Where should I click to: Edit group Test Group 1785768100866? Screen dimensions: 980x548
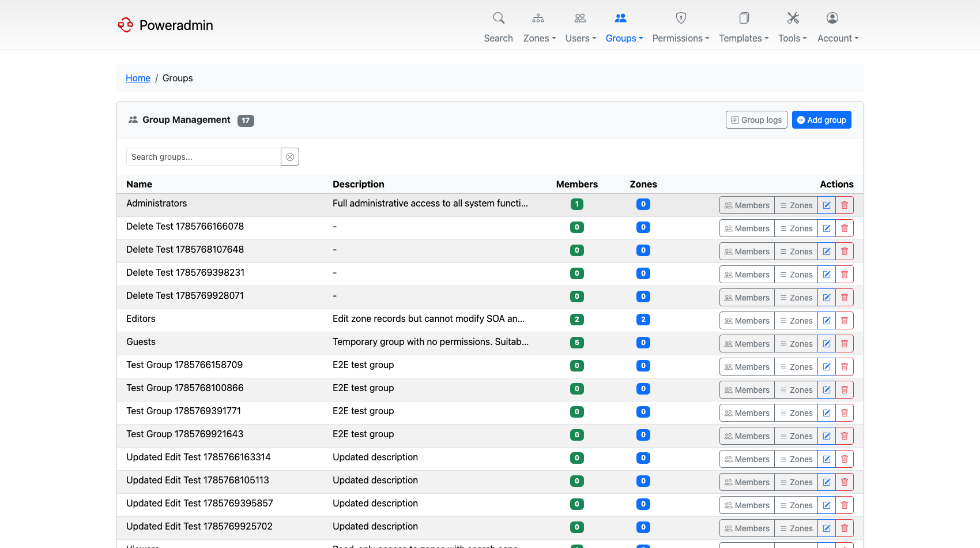click(x=827, y=390)
